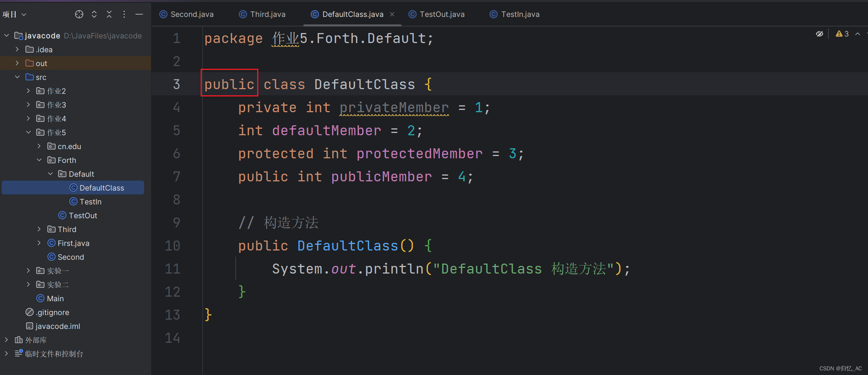The width and height of the screenshot is (868, 375).
Task: Click Expand All icon in Project panel
Action: click(x=94, y=14)
